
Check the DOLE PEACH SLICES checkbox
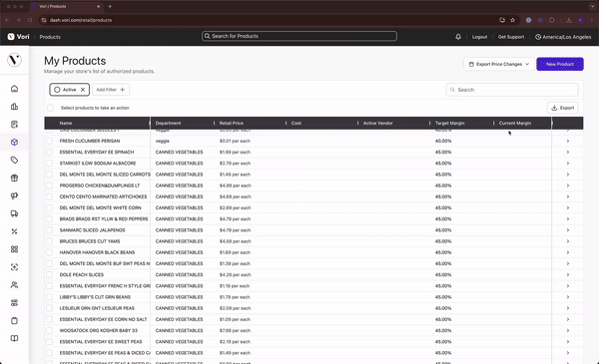[x=49, y=274]
